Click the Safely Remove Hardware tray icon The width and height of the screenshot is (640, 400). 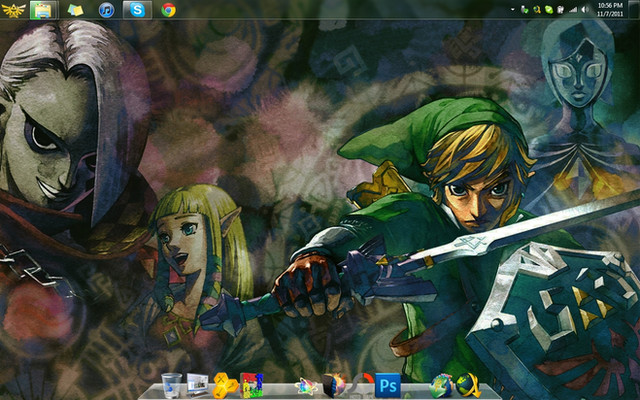[524, 9]
